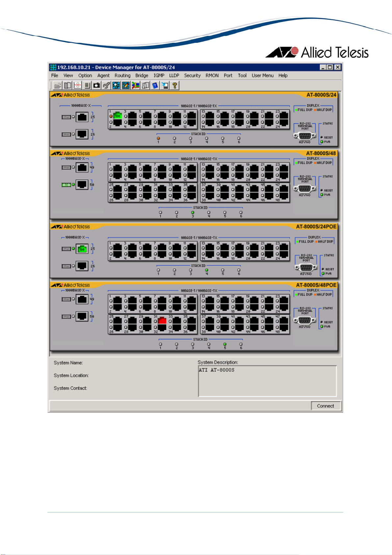Click the blue network map toolbar icon

click(x=116, y=86)
